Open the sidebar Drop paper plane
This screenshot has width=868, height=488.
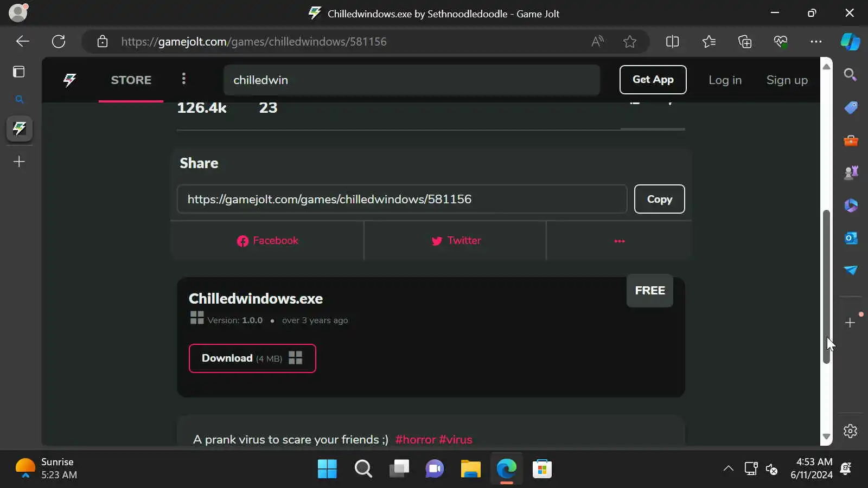point(850,270)
